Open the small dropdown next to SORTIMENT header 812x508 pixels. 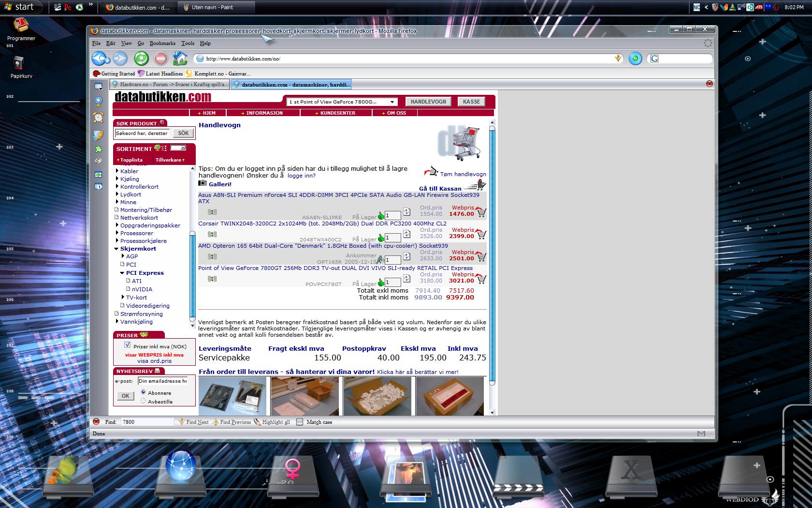point(178,148)
